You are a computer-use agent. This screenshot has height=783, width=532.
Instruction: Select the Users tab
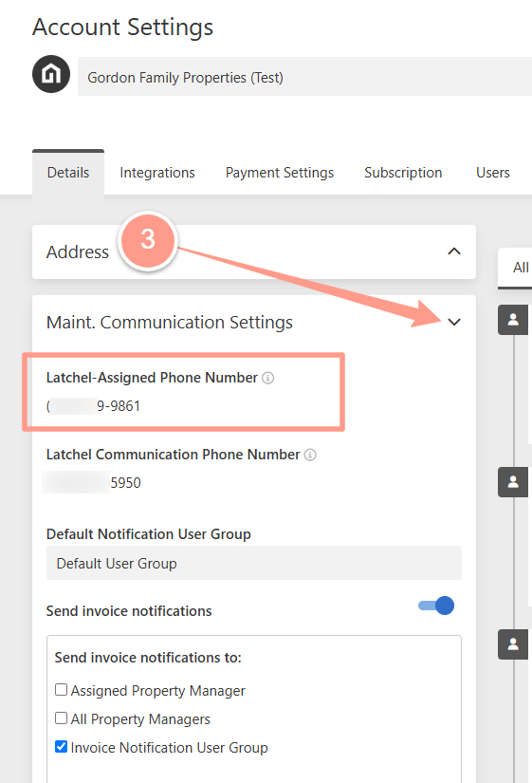(x=493, y=173)
